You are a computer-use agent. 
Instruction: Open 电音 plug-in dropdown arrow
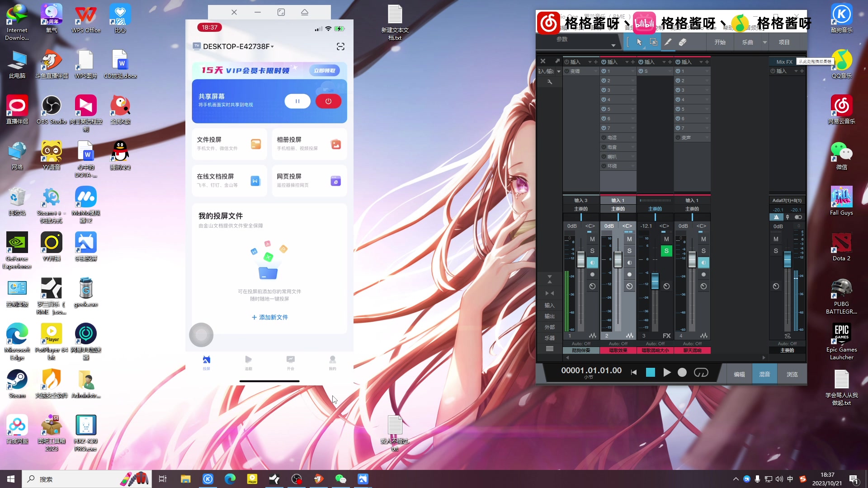click(x=632, y=147)
